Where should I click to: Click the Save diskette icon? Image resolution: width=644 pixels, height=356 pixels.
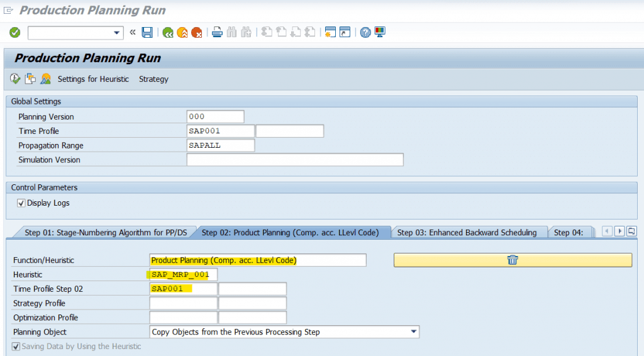coord(147,33)
